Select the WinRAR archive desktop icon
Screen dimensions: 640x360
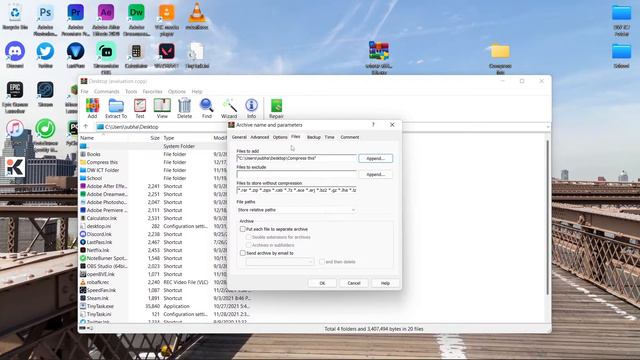point(379,57)
